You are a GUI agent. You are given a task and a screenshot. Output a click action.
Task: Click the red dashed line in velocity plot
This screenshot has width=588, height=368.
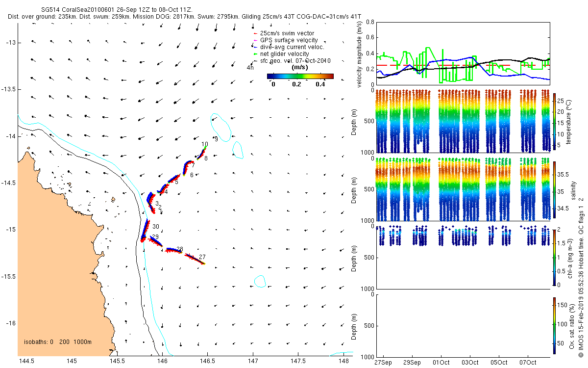(443, 65)
